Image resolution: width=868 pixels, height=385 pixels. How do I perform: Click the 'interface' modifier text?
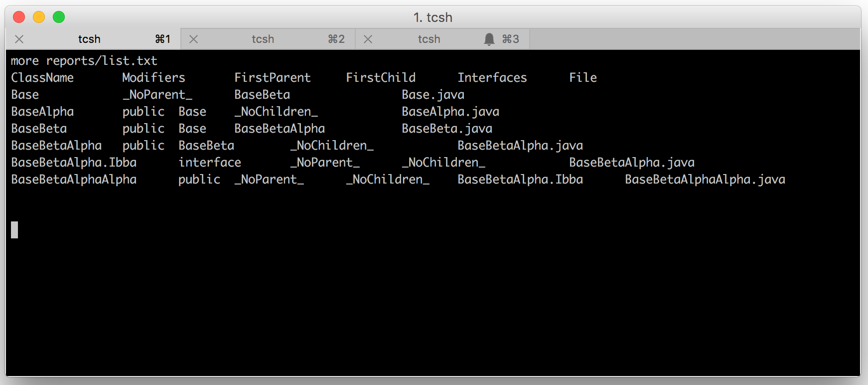point(210,163)
